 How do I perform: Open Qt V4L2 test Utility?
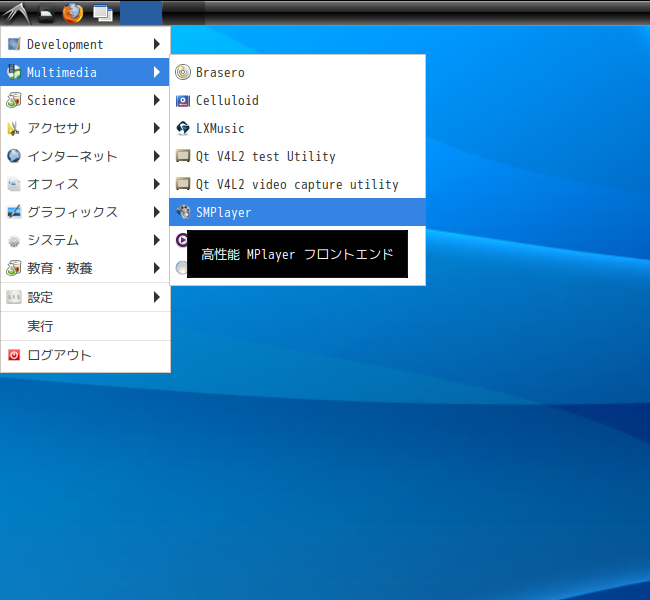pyautogui.click(x=297, y=156)
